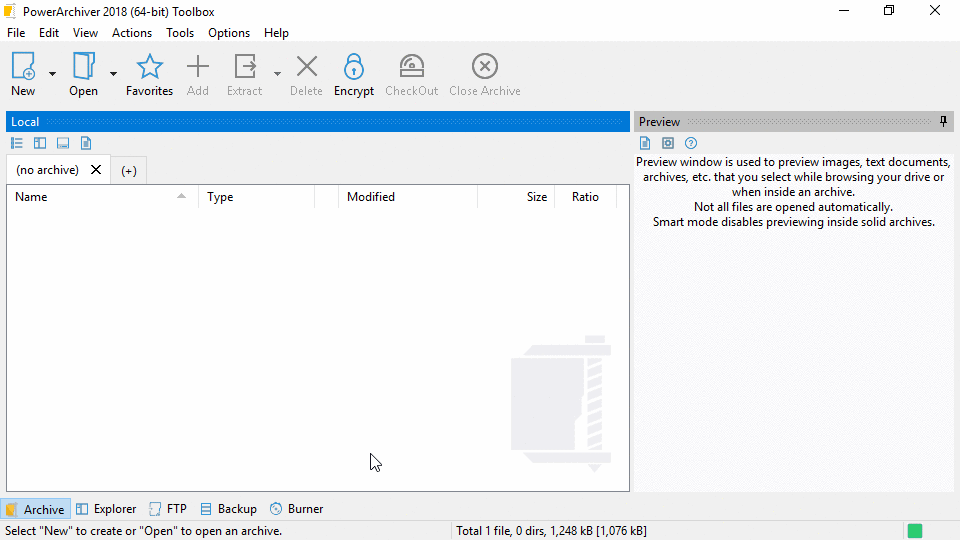Image resolution: width=960 pixels, height=540 pixels.
Task: Open the File menu
Action: coord(16,33)
